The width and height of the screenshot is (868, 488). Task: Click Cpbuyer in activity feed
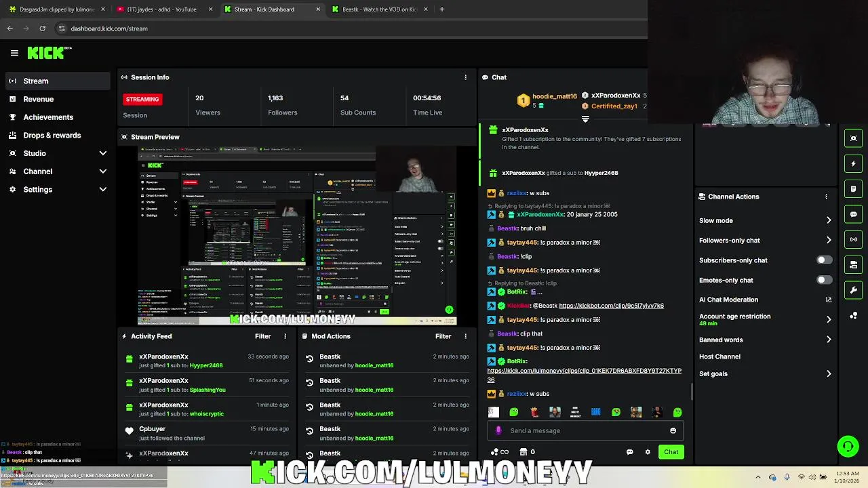[152, 429]
